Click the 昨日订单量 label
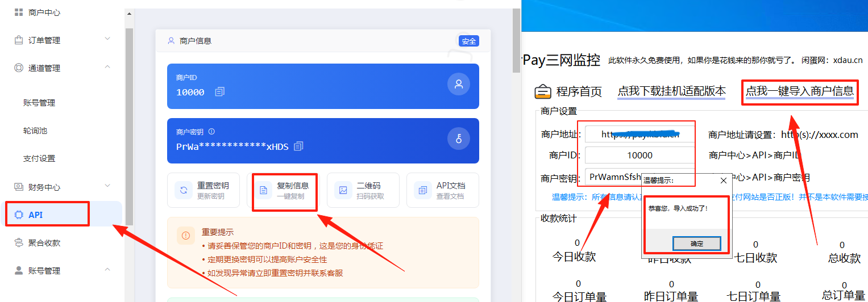Image resolution: width=868 pixels, height=302 pixels. tap(671, 296)
